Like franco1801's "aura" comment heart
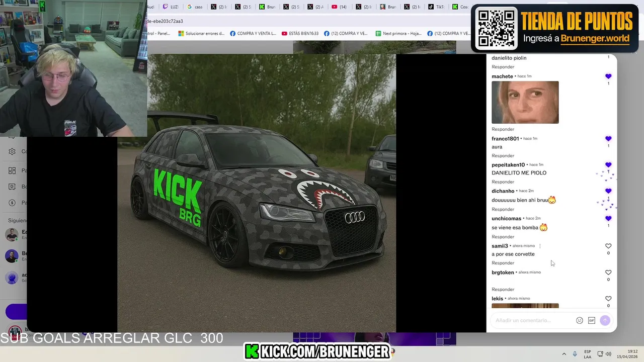The image size is (644, 362). pyautogui.click(x=608, y=139)
